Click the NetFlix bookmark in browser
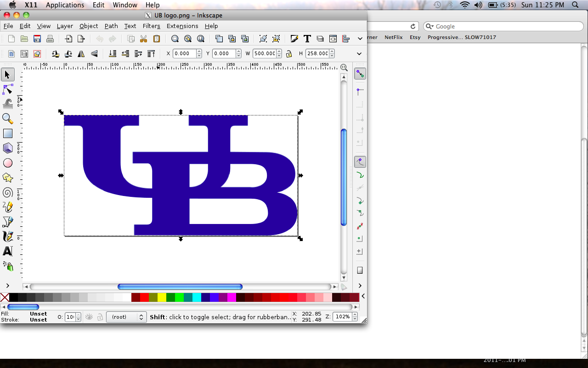 point(394,37)
